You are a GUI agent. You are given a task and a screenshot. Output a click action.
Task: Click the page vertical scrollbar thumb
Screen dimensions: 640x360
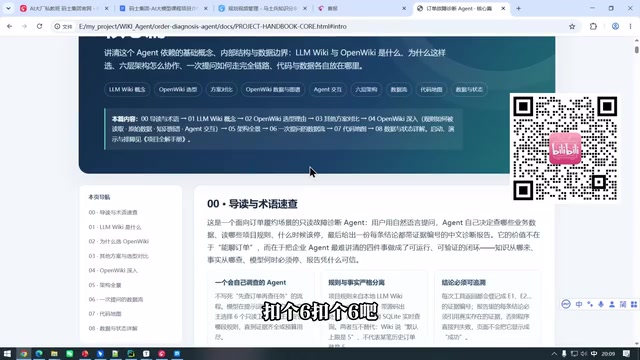[x=636, y=50]
